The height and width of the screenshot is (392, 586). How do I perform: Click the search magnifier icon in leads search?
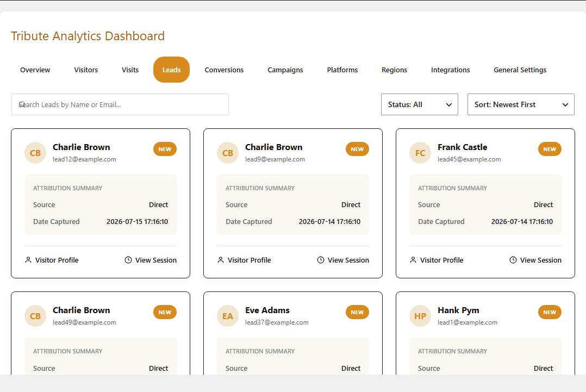pyautogui.click(x=22, y=104)
